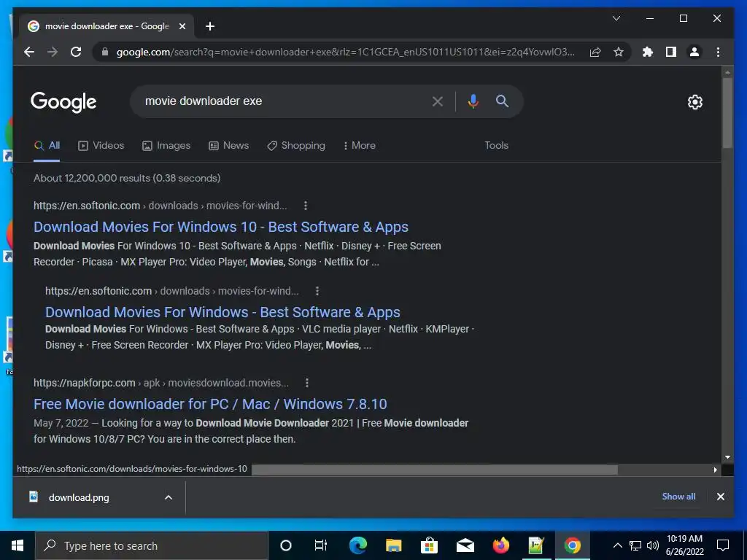The height and width of the screenshot is (560, 747).
Task: Reload the Google search page
Action: point(76,52)
